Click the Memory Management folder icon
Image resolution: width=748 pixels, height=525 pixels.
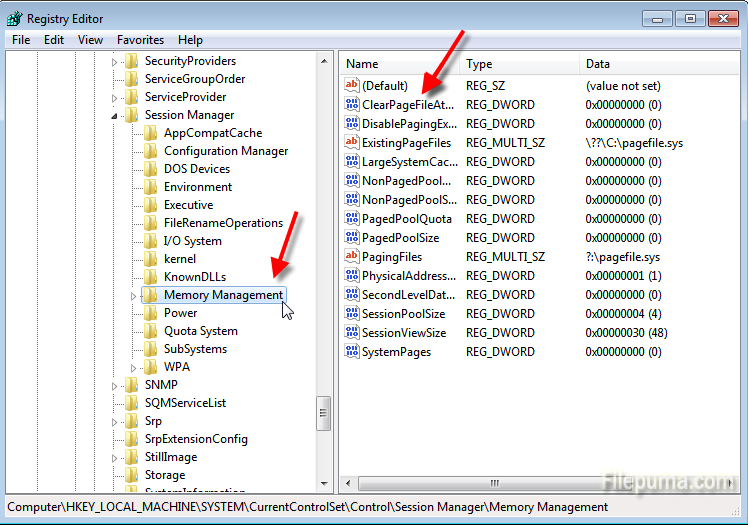coord(150,295)
